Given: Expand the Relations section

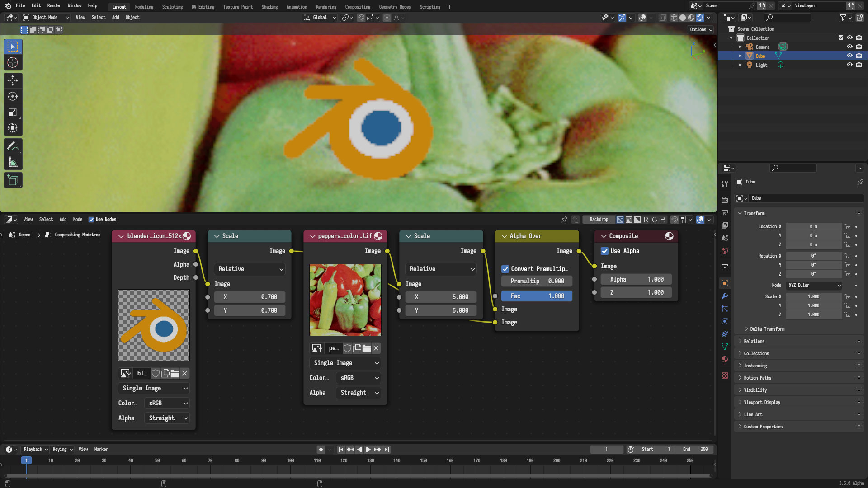Looking at the screenshot, I should (754, 341).
